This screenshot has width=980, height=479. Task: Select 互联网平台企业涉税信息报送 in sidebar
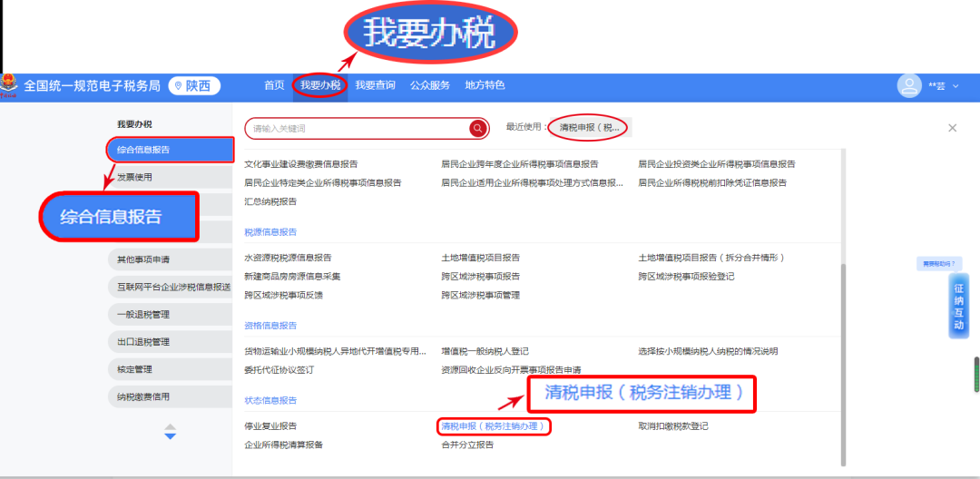pyautogui.click(x=170, y=287)
